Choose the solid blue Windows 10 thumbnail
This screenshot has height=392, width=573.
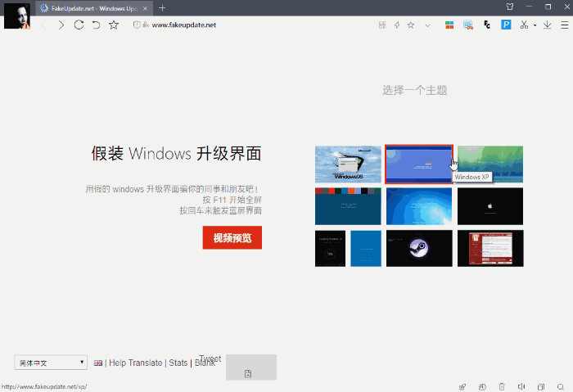coord(366,249)
